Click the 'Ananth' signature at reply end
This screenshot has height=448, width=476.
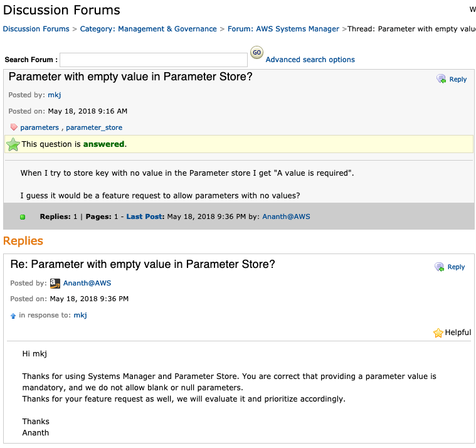[36, 433]
